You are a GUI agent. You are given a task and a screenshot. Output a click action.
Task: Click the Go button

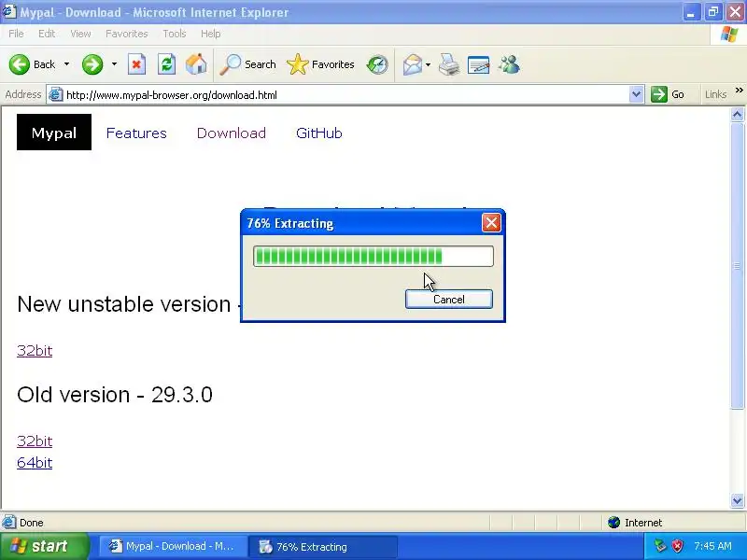668,95
